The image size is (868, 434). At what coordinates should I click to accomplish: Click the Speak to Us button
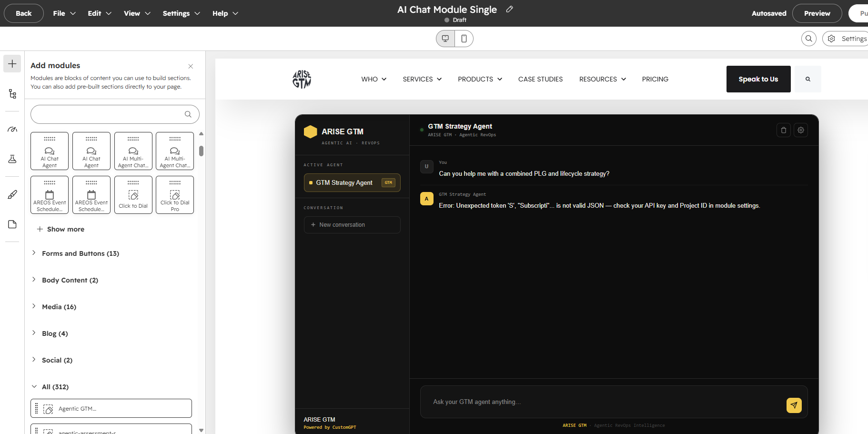tap(758, 79)
